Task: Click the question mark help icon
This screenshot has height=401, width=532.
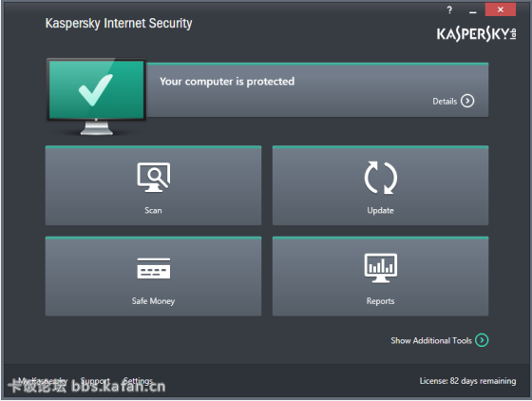Action: pos(449,10)
